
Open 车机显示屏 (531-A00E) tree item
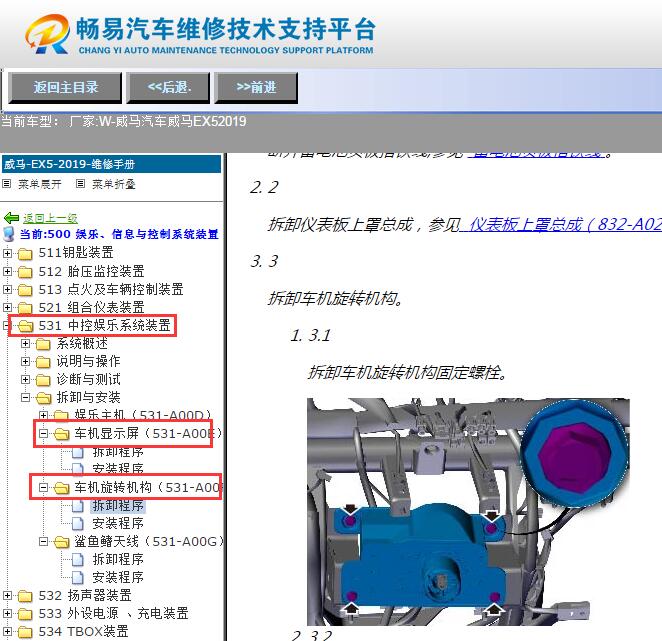pyautogui.click(x=148, y=434)
